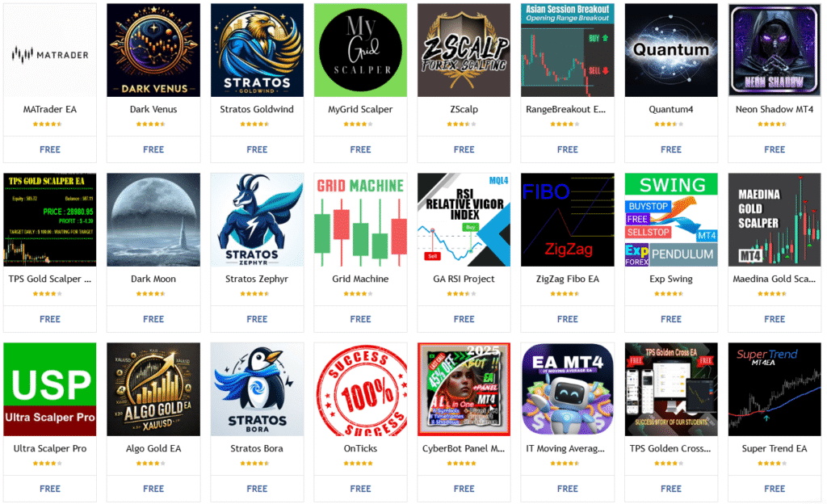This screenshot has height=504, width=827.
Task: Open the Grid Machine title link
Action: tap(360, 279)
